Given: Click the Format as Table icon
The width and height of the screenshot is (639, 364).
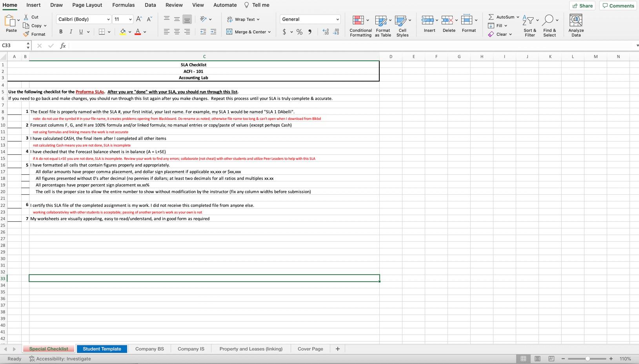Looking at the screenshot, I should pos(381,20).
